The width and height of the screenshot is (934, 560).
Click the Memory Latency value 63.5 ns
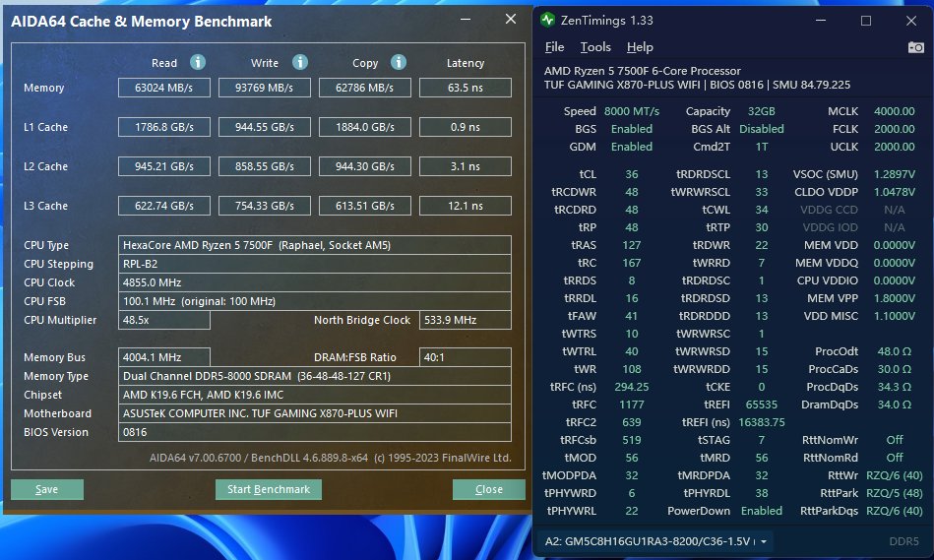tap(466, 88)
